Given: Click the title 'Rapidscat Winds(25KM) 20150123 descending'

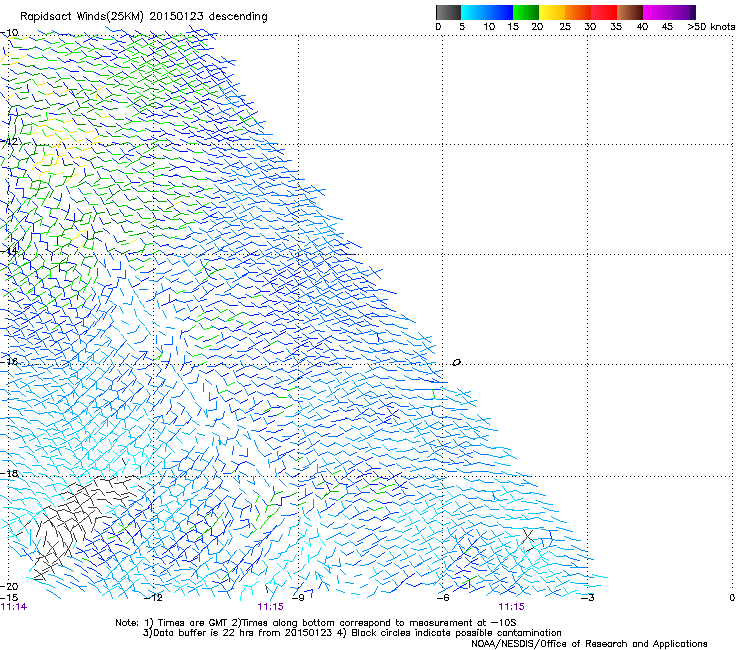Looking at the screenshot, I should 143,17.
